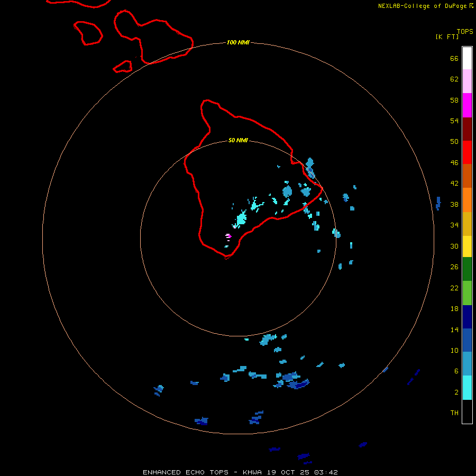
Task: Click the cyan 10 kft legend swatch
Action: click(467, 388)
